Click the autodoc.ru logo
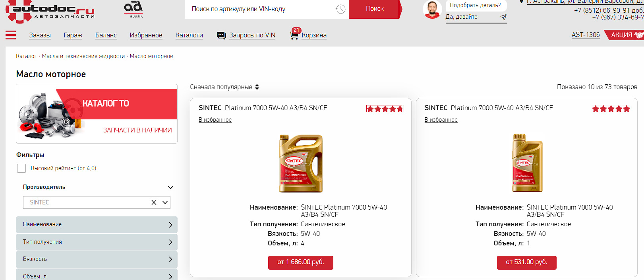 [50, 11]
